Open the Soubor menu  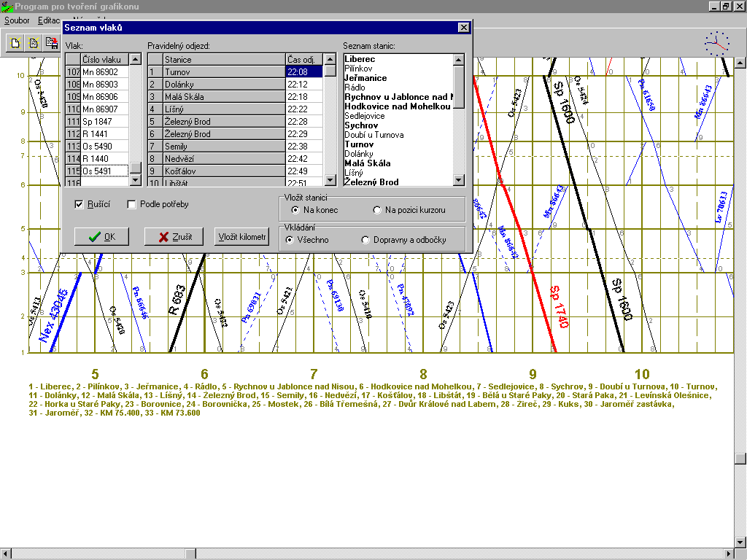[17, 20]
